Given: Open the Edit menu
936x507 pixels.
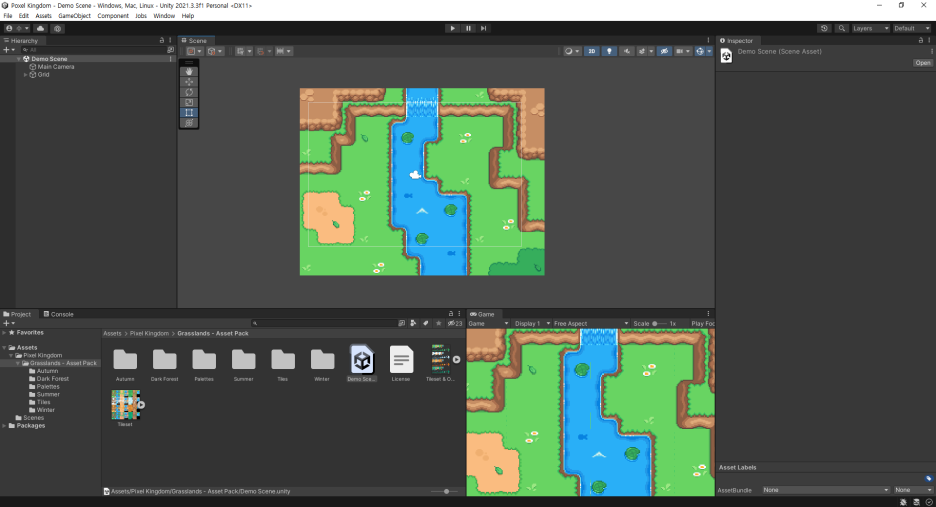Looking at the screenshot, I should coord(24,16).
